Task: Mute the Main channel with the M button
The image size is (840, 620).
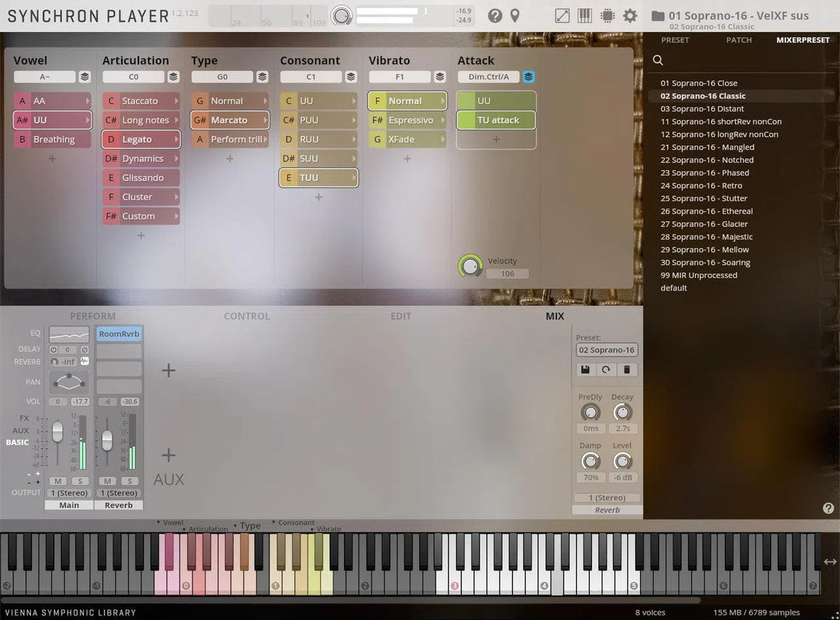Action: pos(59,481)
